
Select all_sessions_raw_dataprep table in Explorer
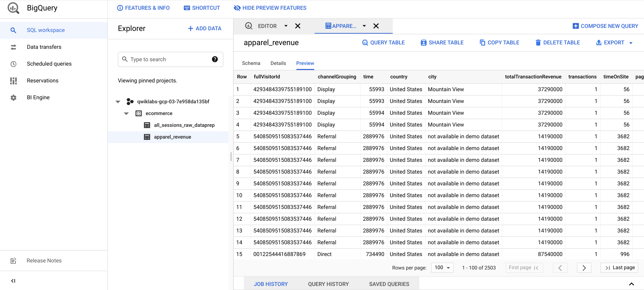(x=168, y=125)
